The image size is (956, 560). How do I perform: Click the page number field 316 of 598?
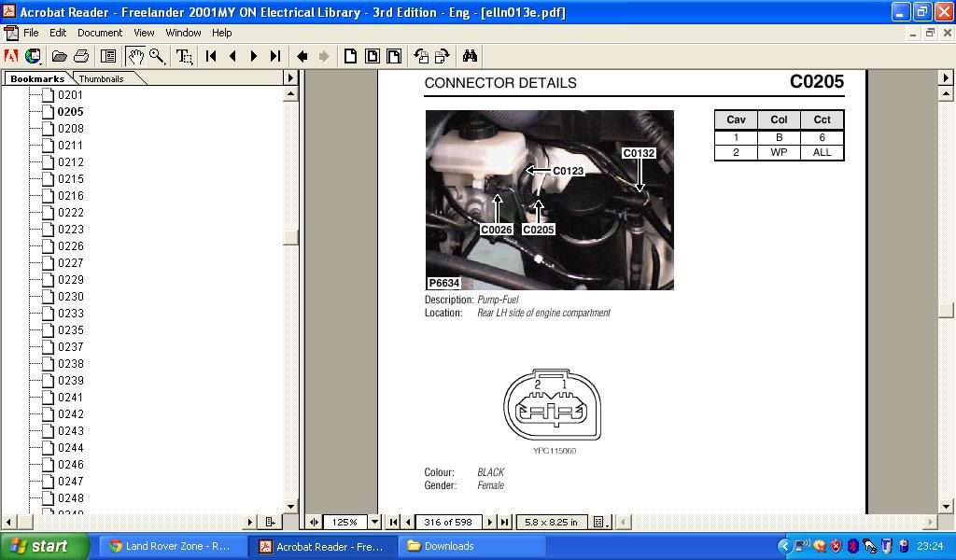click(448, 523)
